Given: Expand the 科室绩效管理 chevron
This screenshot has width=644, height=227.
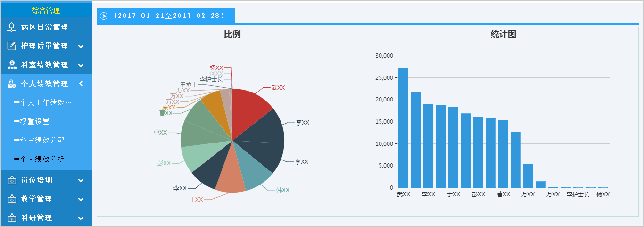Looking at the screenshot, I should coord(81,65).
